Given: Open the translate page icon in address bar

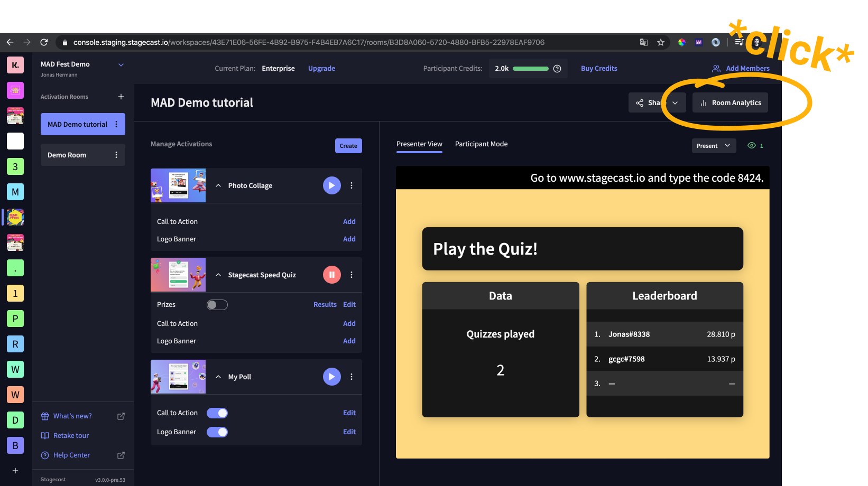Looking at the screenshot, I should [x=644, y=42].
